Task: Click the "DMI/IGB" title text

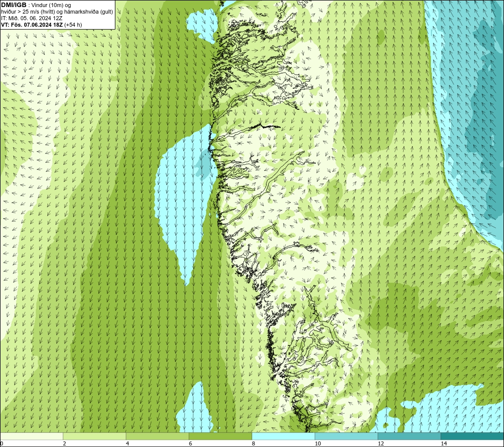Action: (14, 5)
